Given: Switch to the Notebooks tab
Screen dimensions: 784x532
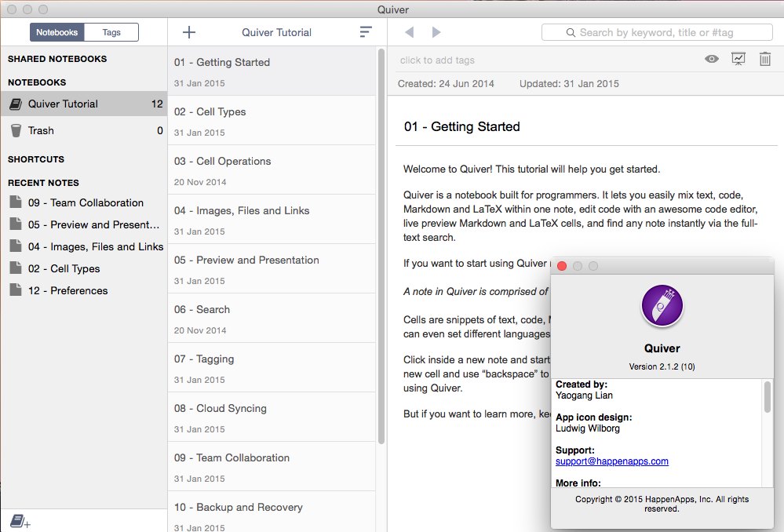Looking at the screenshot, I should (x=57, y=32).
